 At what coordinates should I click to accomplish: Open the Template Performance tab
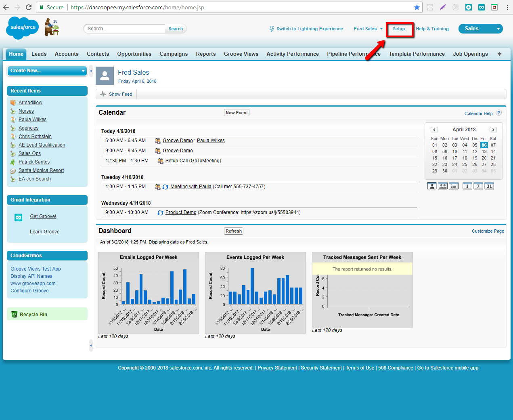(417, 54)
